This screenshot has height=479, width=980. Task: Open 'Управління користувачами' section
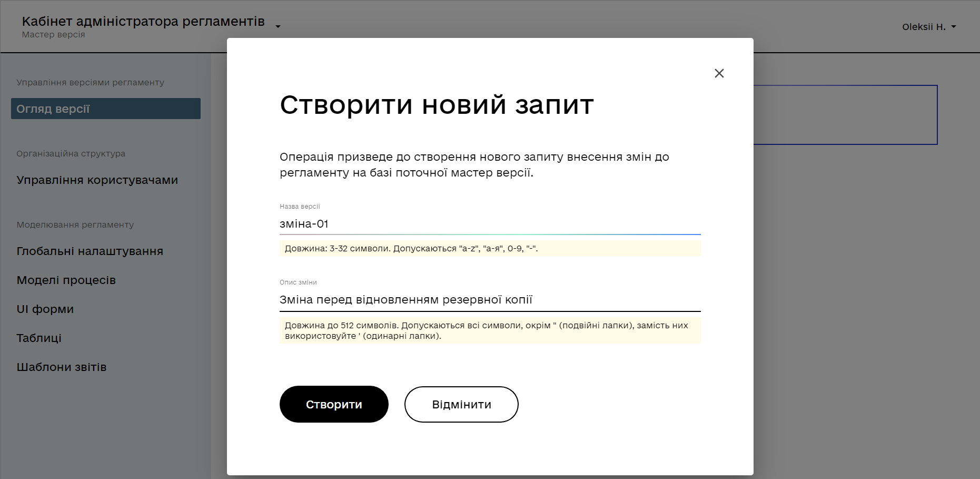coord(97,180)
